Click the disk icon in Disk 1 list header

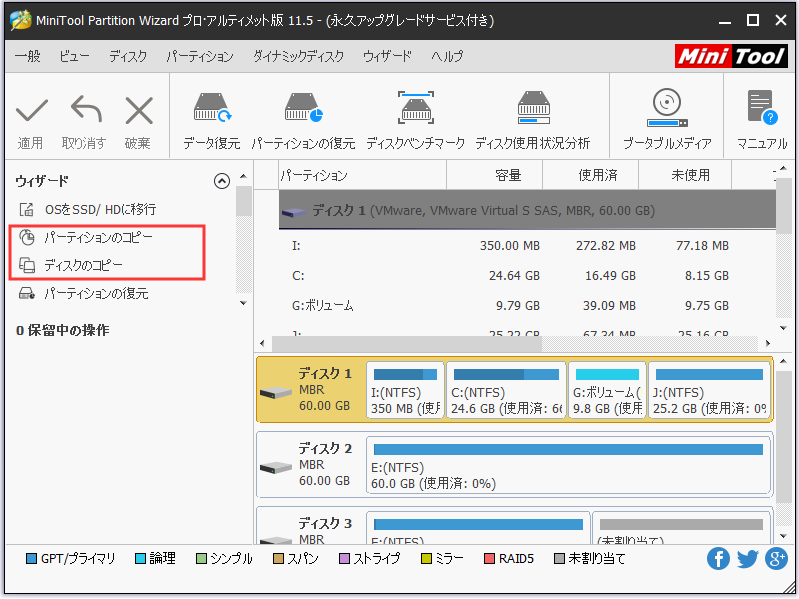[x=294, y=211]
